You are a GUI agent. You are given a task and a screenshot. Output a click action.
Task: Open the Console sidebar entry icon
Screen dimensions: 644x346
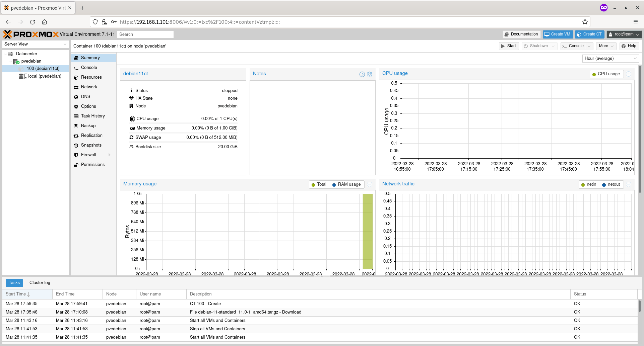coord(76,68)
